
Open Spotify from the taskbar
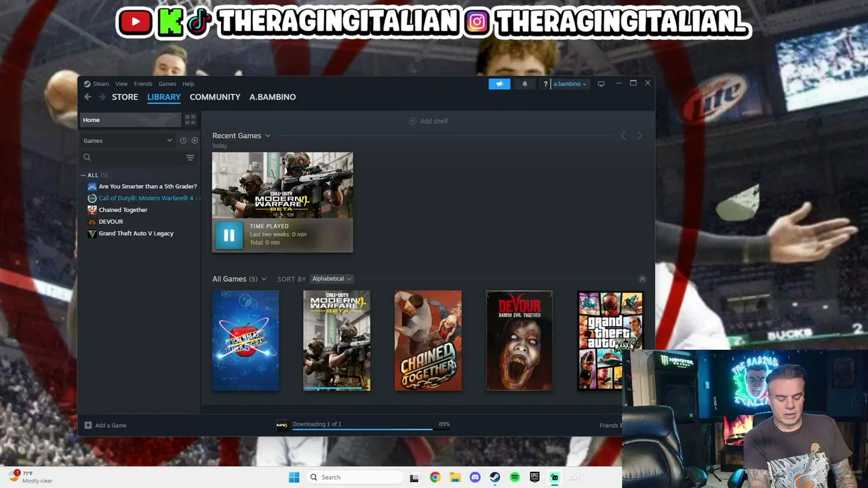pos(515,477)
